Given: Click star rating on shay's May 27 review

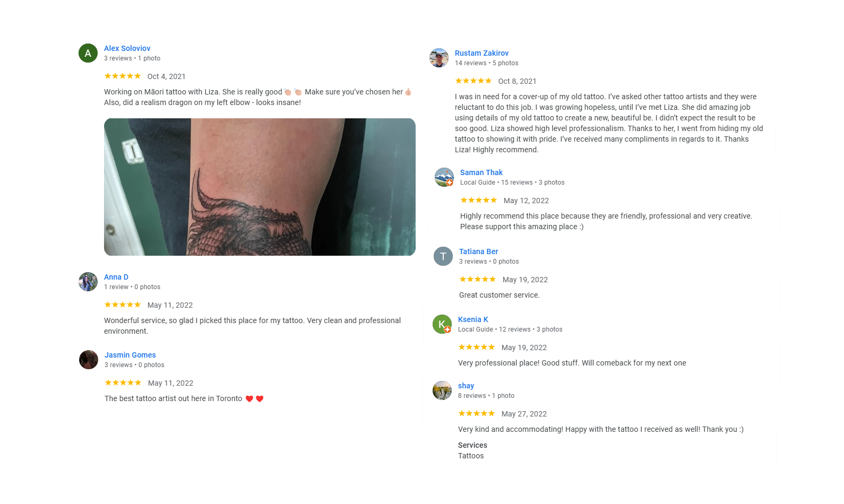Looking at the screenshot, I should pyautogui.click(x=477, y=413).
